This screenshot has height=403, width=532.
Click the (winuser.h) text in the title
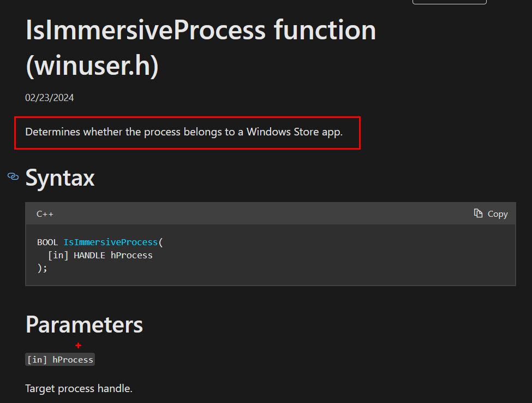(x=92, y=66)
